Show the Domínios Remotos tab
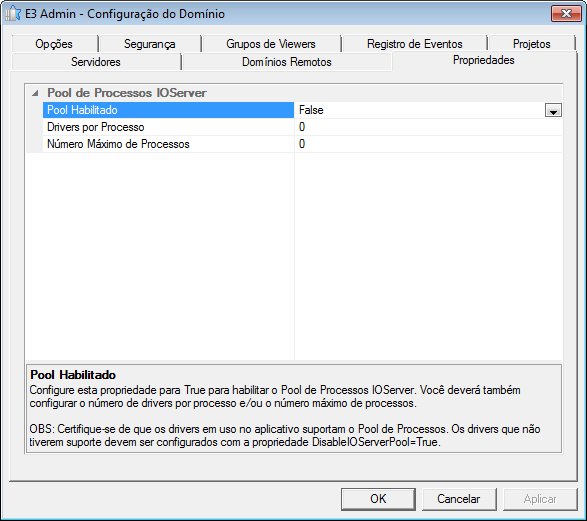 pyautogui.click(x=287, y=62)
